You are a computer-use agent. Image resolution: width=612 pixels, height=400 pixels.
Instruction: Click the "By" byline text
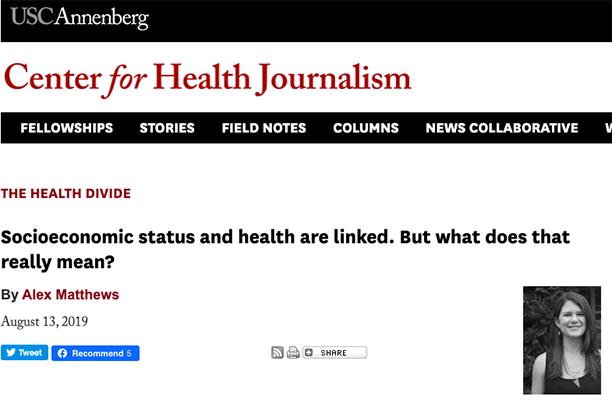coord(9,295)
